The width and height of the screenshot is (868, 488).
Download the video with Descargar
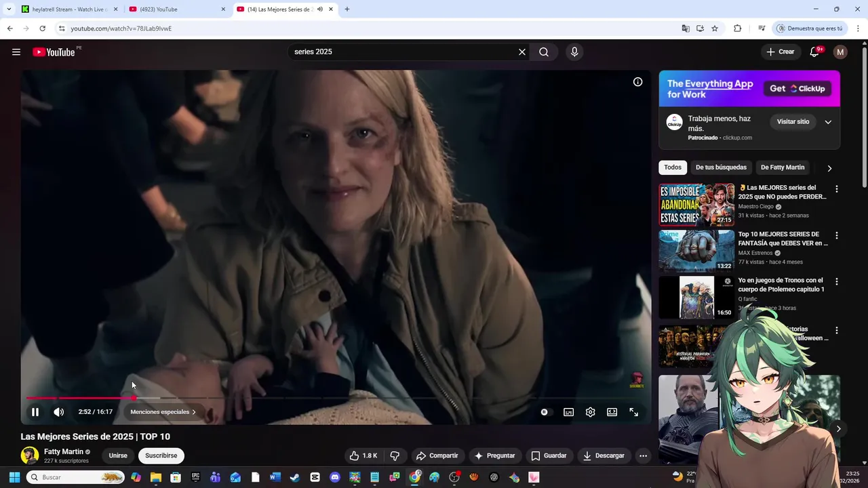click(x=604, y=455)
